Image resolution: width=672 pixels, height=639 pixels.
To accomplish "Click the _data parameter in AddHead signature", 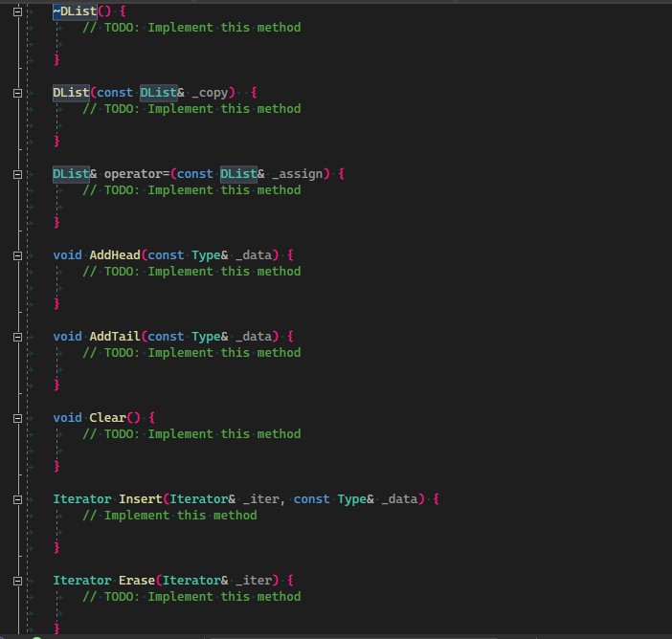I will click(254, 255).
